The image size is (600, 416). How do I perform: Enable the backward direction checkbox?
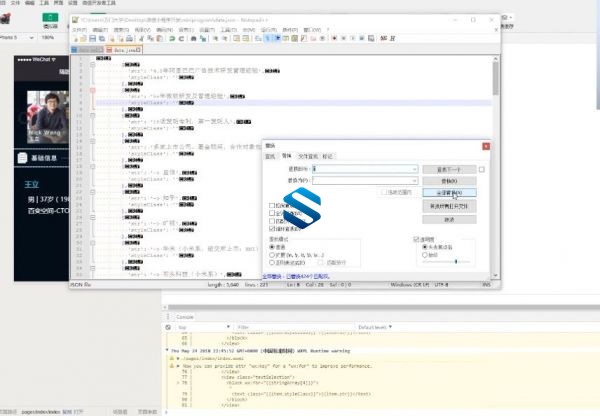[x=272, y=206]
